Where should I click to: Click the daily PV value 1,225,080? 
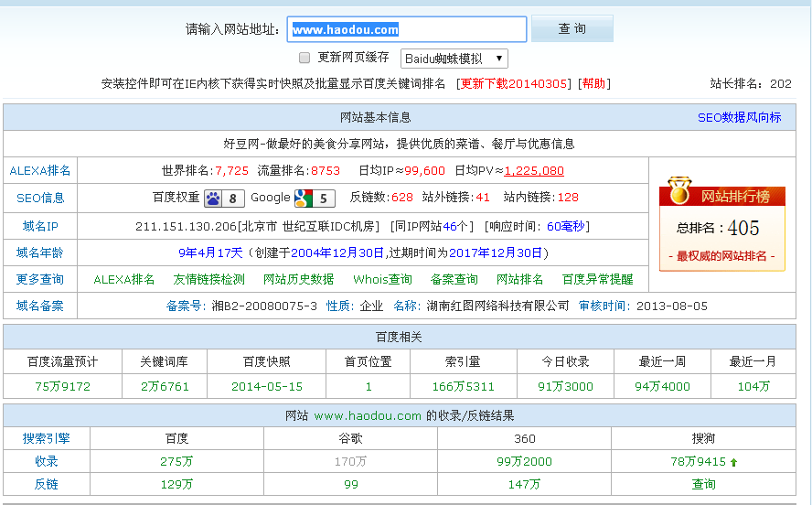(x=534, y=170)
